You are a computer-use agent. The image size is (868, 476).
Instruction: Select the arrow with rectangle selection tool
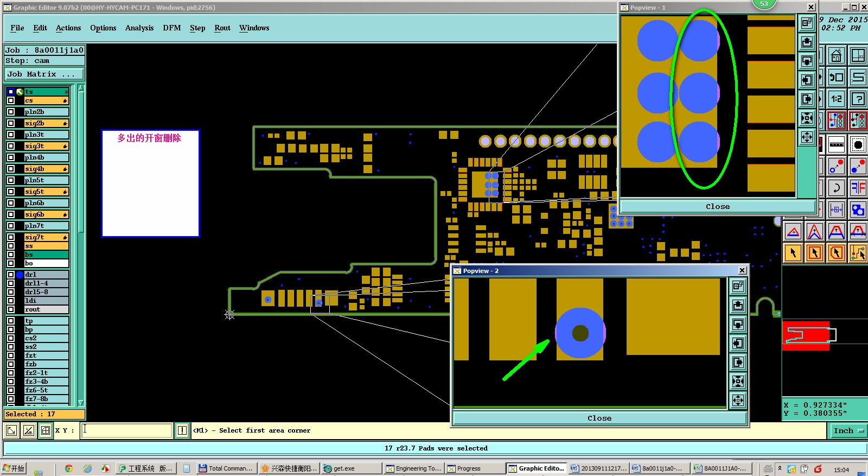point(815,253)
